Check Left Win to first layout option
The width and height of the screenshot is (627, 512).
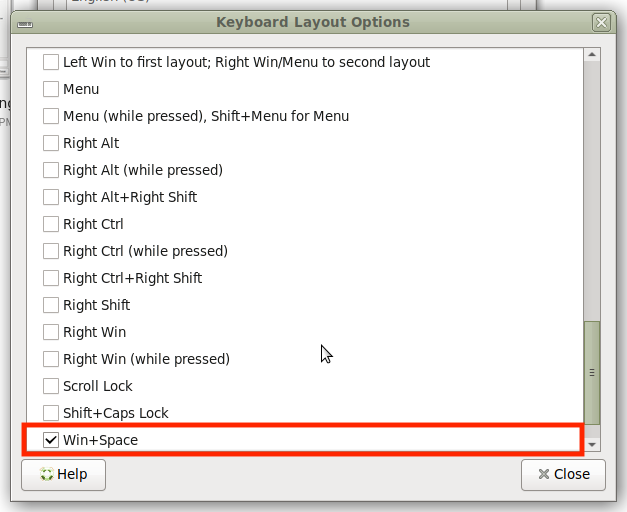tap(51, 62)
